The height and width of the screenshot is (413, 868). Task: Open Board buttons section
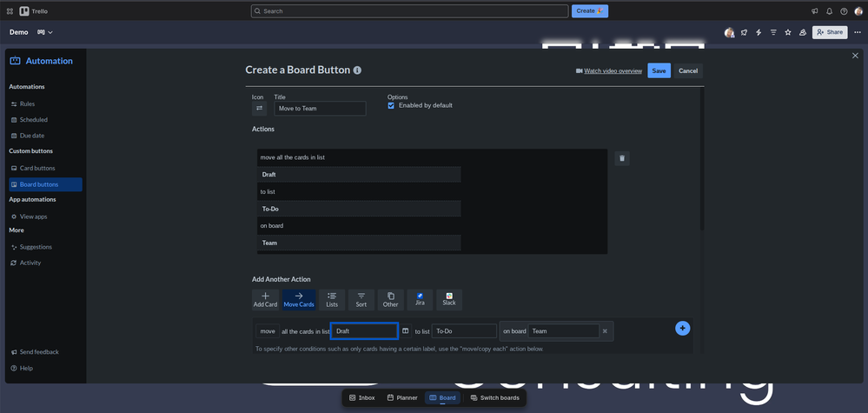(45, 184)
